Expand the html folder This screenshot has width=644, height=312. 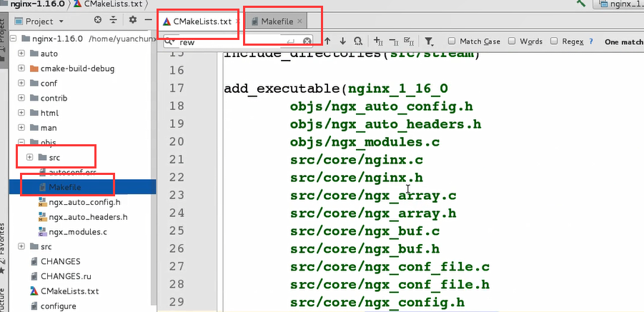[x=21, y=113]
